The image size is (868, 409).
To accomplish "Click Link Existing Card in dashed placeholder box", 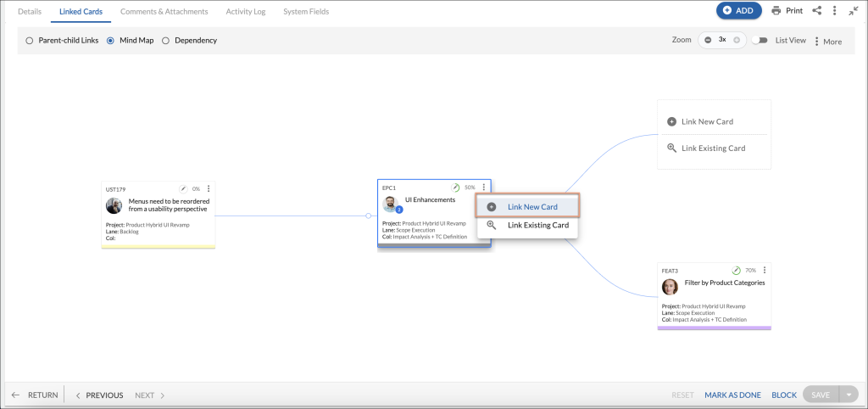I will coord(714,148).
